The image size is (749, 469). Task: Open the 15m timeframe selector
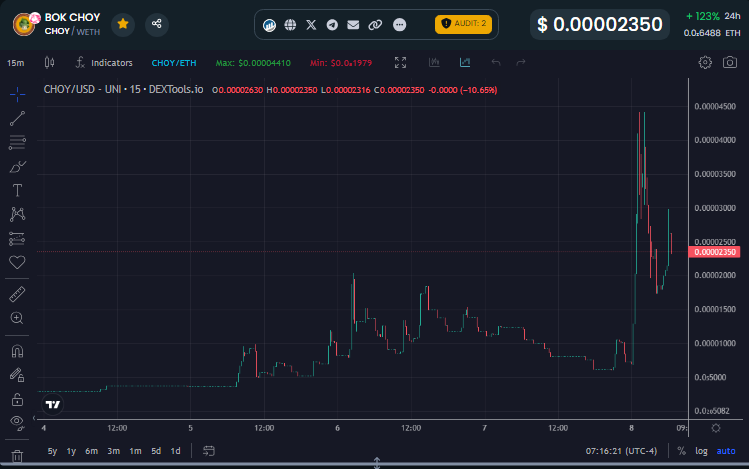click(x=16, y=63)
